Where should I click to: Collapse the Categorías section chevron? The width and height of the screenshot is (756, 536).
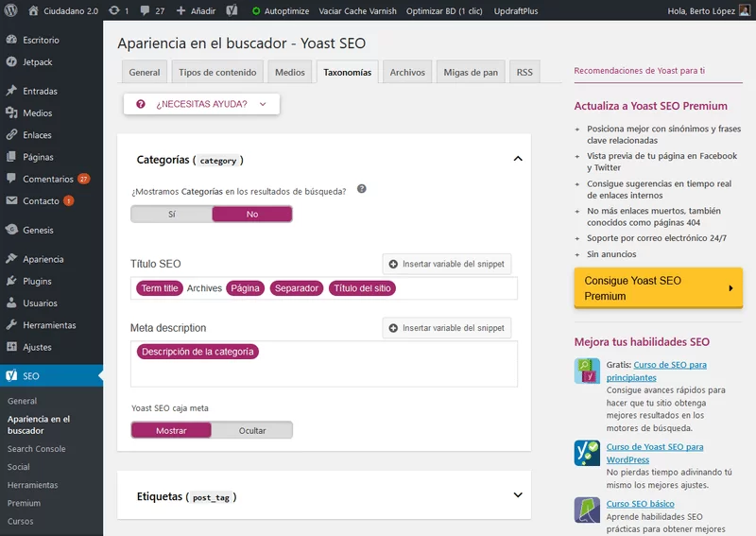(x=518, y=159)
